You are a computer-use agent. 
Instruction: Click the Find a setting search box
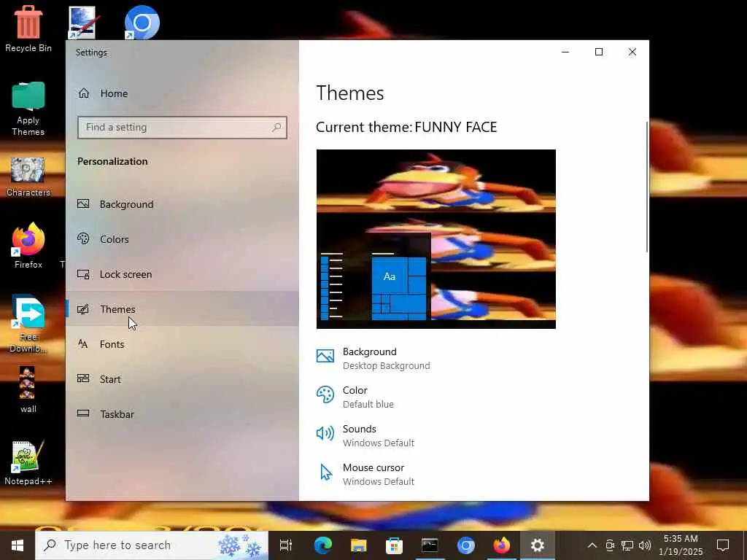coord(182,128)
